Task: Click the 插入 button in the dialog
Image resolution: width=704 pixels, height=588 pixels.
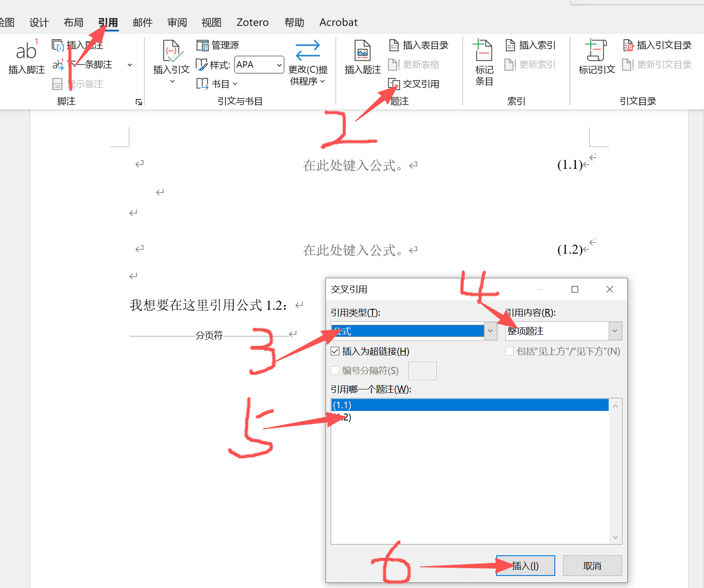Action: click(x=525, y=566)
